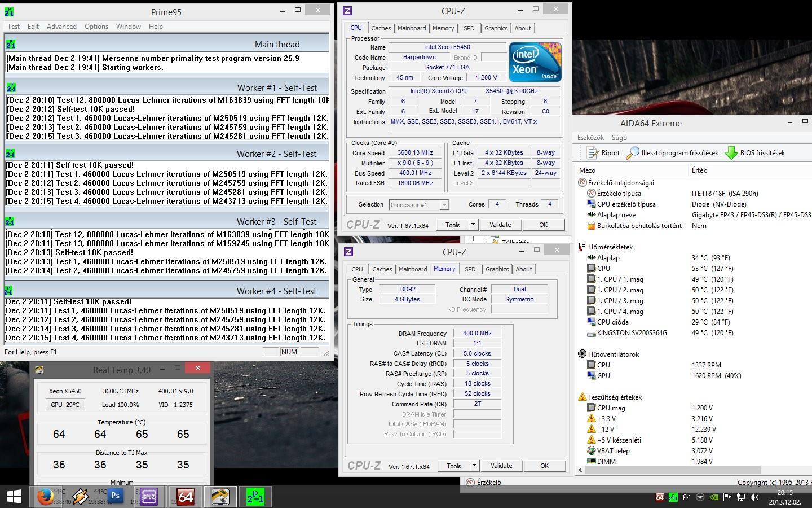Open Prime95 Options menu
The height and width of the screenshot is (508, 812).
(x=96, y=27)
